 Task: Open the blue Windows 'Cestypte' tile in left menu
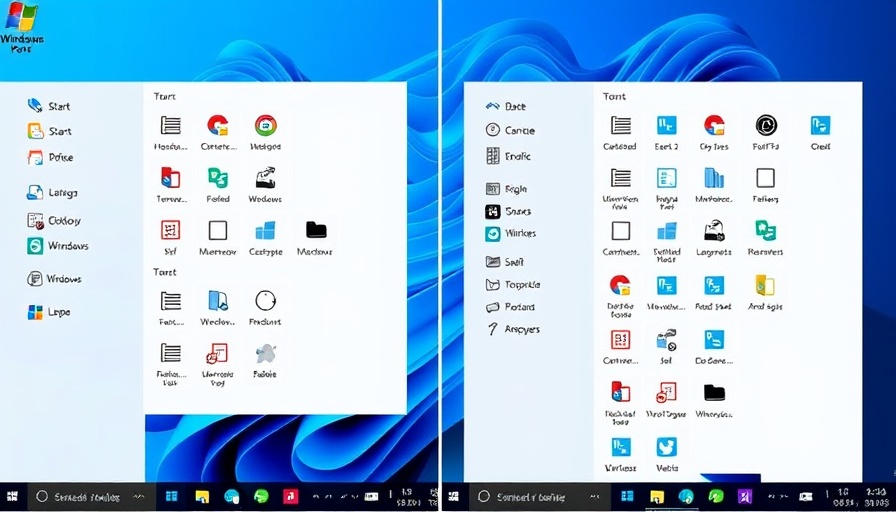[x=266, y=238]
